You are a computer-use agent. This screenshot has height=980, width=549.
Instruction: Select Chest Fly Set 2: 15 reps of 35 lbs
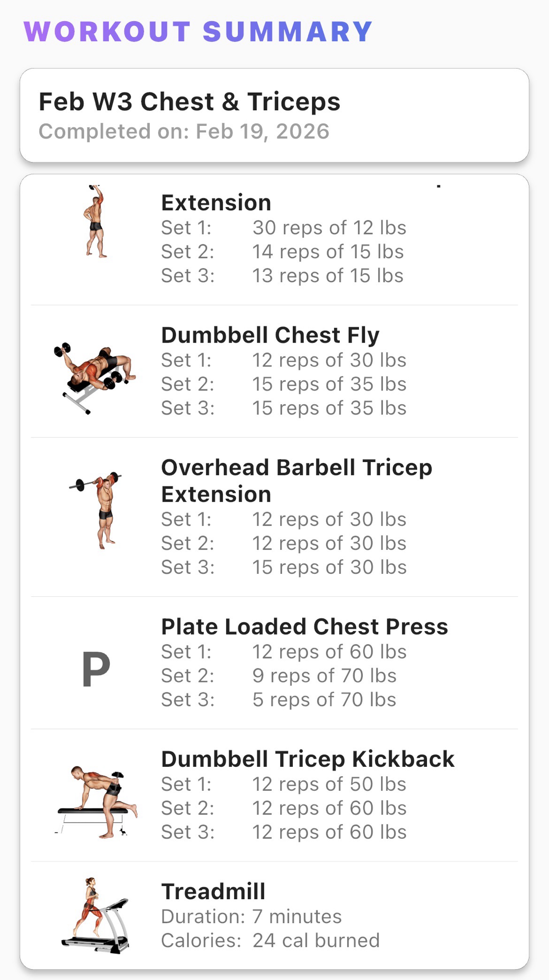(x=284, y=384)
